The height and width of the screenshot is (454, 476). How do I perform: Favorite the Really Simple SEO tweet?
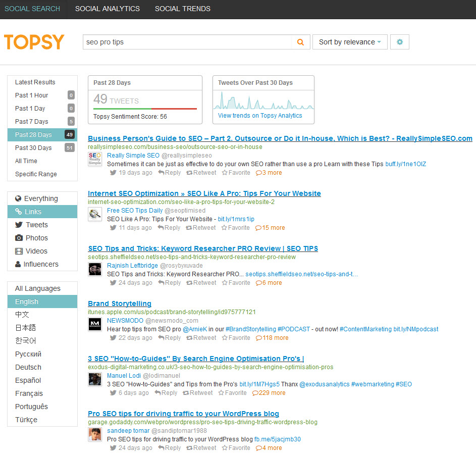tap(236, 173)
